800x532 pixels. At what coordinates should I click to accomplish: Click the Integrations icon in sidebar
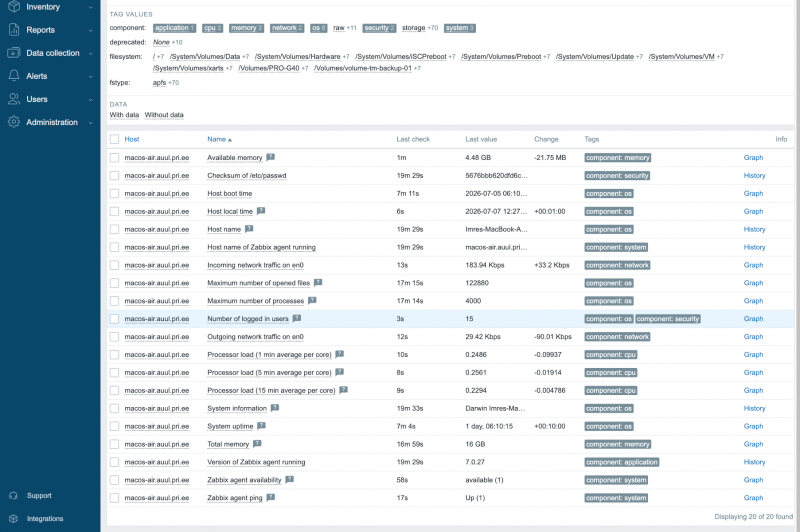click(x=14, y=518)
